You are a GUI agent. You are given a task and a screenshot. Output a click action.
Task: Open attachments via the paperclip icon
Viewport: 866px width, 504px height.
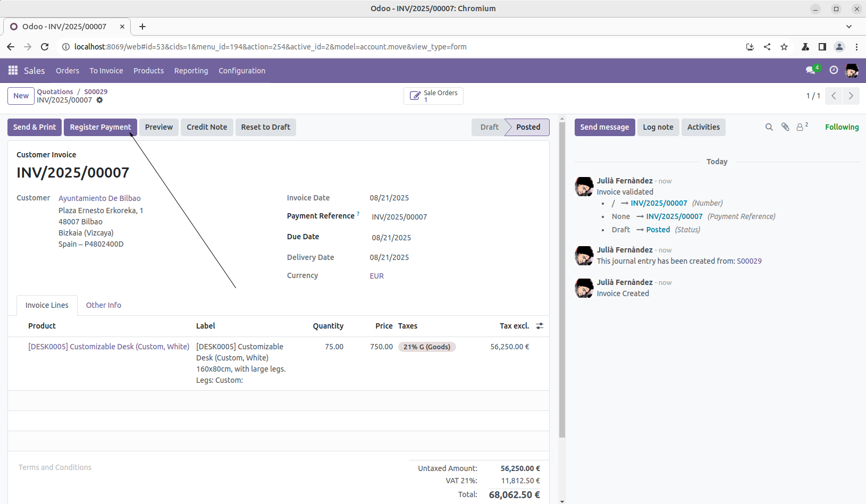pos(785,127)
